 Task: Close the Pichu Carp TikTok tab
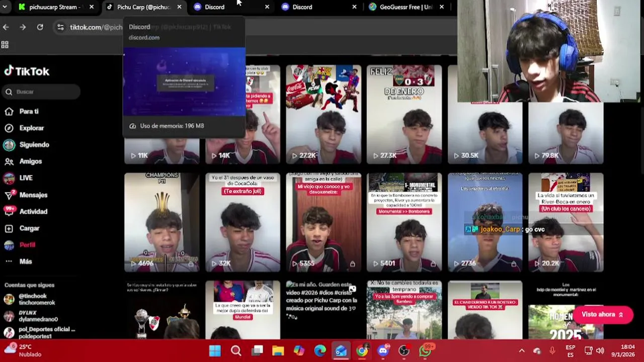179,7
